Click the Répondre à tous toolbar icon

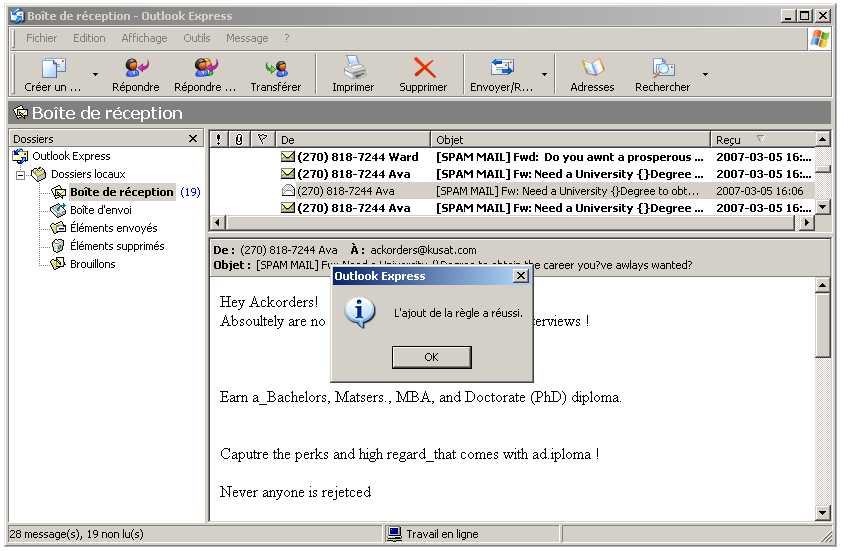coord(205,68)
